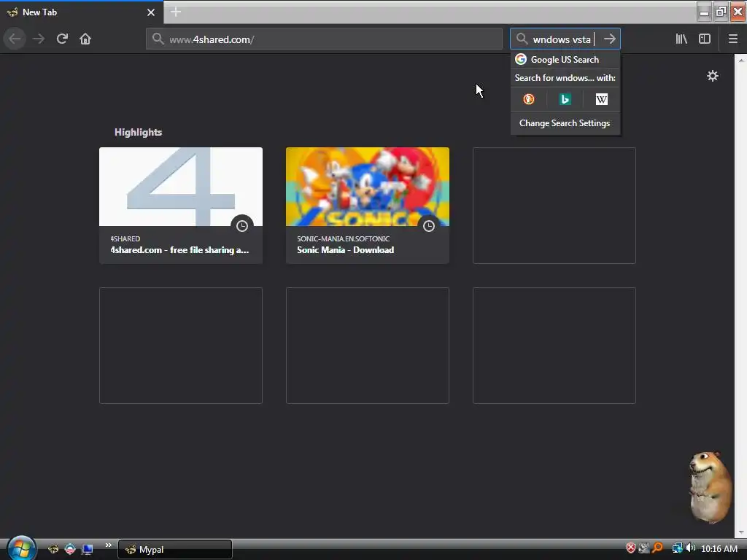
Task: Click the 'Highlights' section heading
Action: point(138,133)
